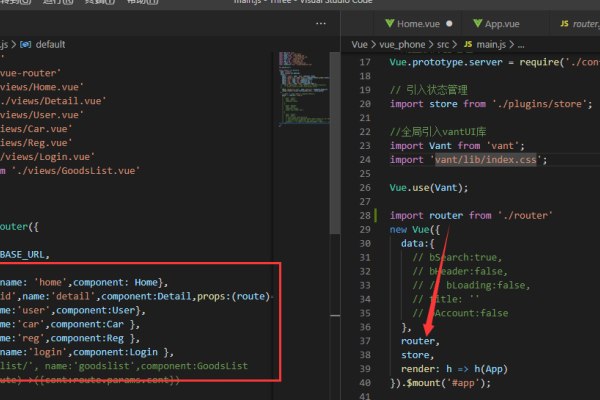Click the left editor vertical scrollbar thumb
The height and width of the screenshot is (400, 600).
coord(335,143)
